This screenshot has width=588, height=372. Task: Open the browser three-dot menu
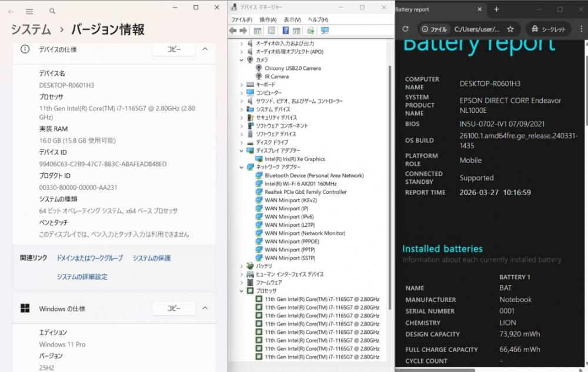pos(582,29)
